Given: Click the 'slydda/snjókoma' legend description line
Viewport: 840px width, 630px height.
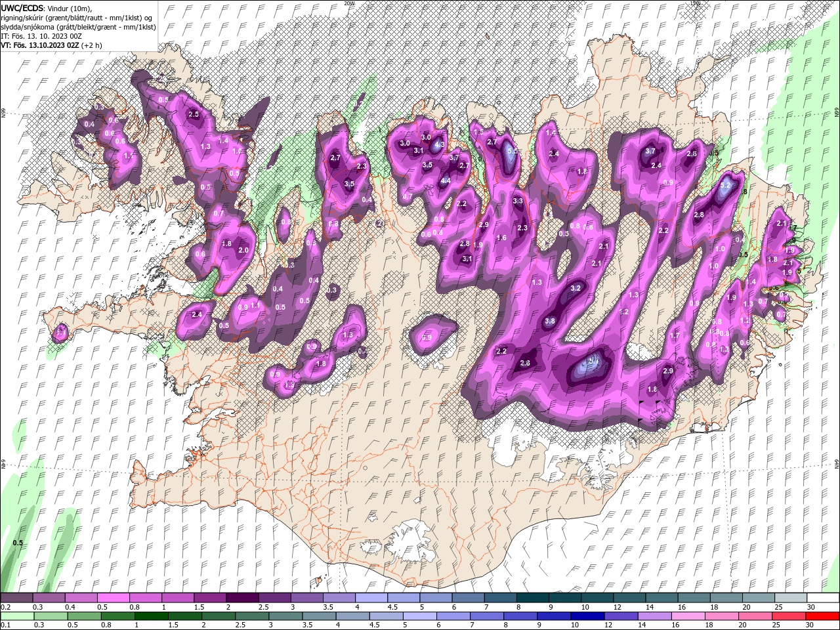Looking at the screenshot, I should pos(77,26).
